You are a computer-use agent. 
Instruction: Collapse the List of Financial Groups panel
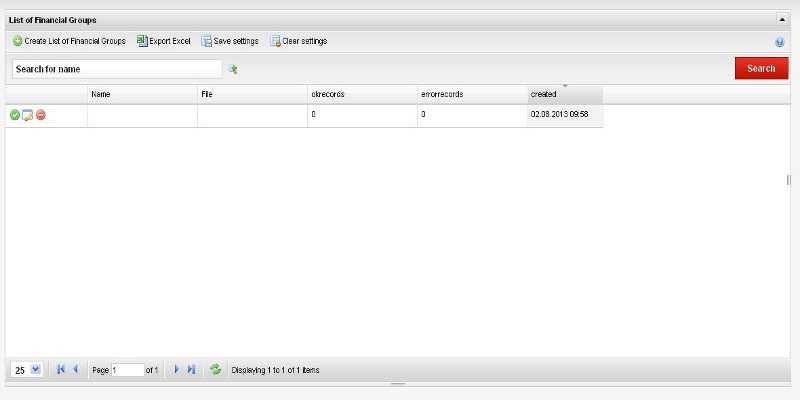point(782,20)
